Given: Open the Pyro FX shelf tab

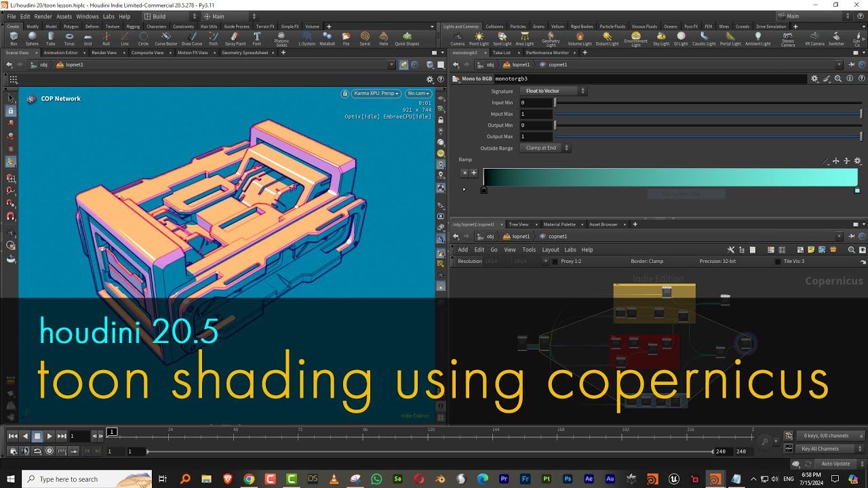Looking at the screenshot, I should (690, 26).
